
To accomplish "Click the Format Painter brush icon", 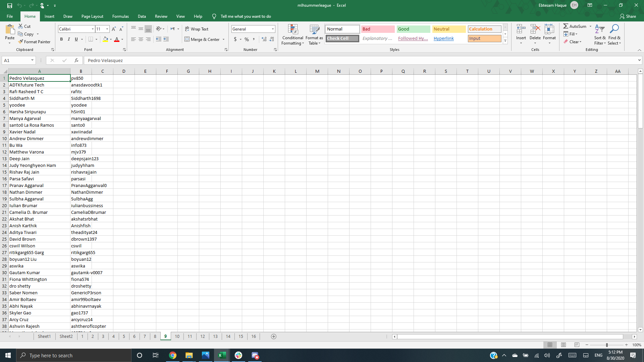I will (21, 42).
